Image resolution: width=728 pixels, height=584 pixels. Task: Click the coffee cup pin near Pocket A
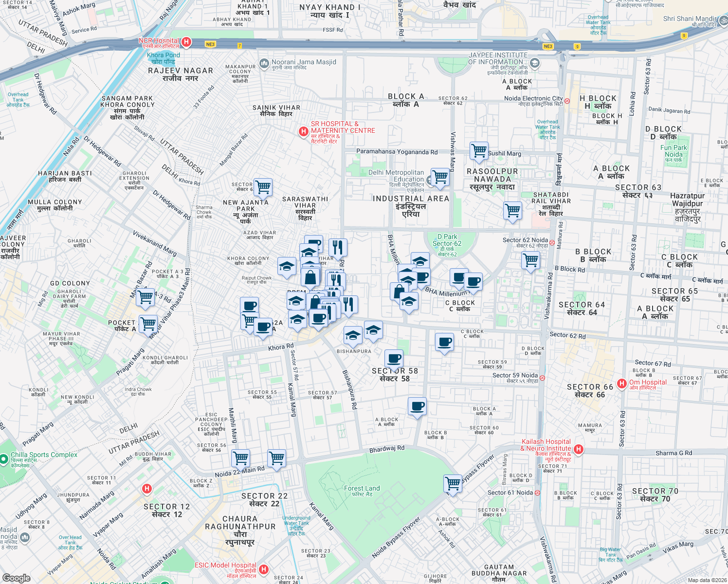[250, 307]
